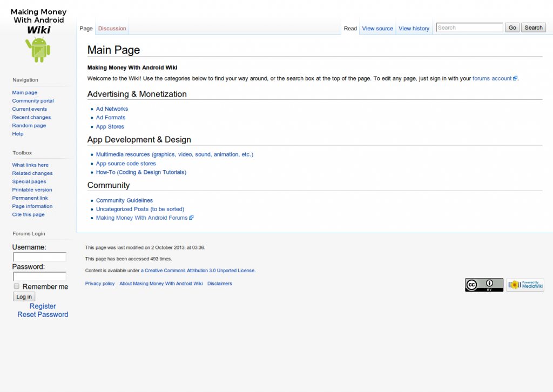Click the Advertising & Monetization heading
Screen dimensions: 553x392
tap(137, 94)
